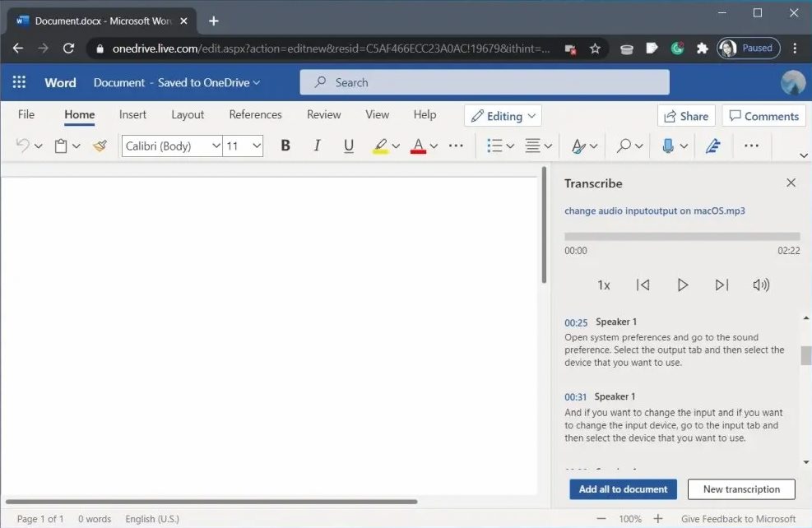This screenshot has height=528, width=812.
Task: Start a New transcription
Action: [x=741, y=489]
